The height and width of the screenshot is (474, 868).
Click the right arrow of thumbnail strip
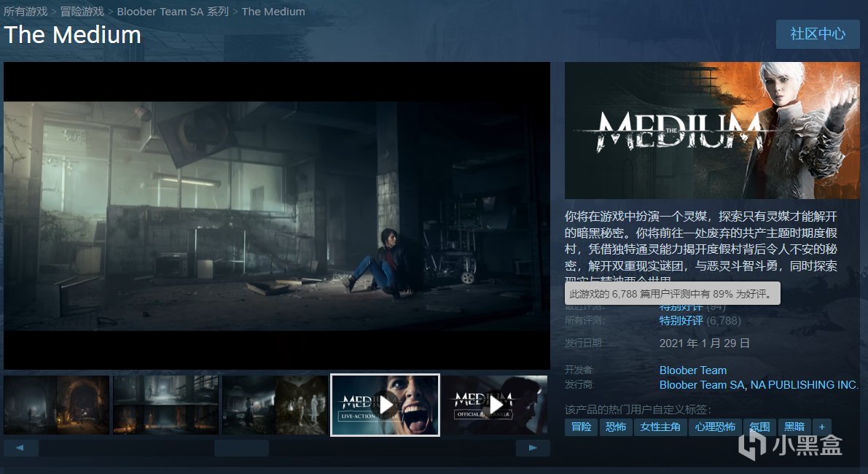[x=533, y=448]
